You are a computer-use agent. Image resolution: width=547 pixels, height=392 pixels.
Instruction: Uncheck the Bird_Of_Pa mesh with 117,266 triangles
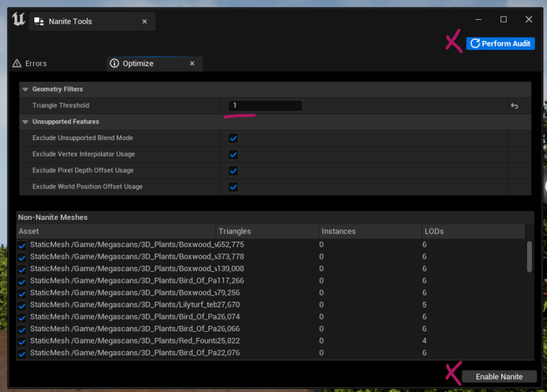(22, 281)
